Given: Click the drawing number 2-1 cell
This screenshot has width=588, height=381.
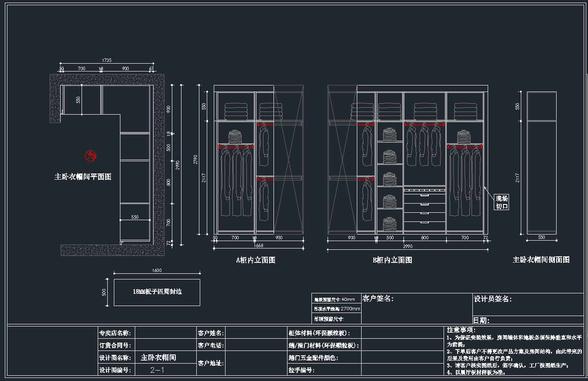Looking at the screenshot, I should (x=157, y=370).
